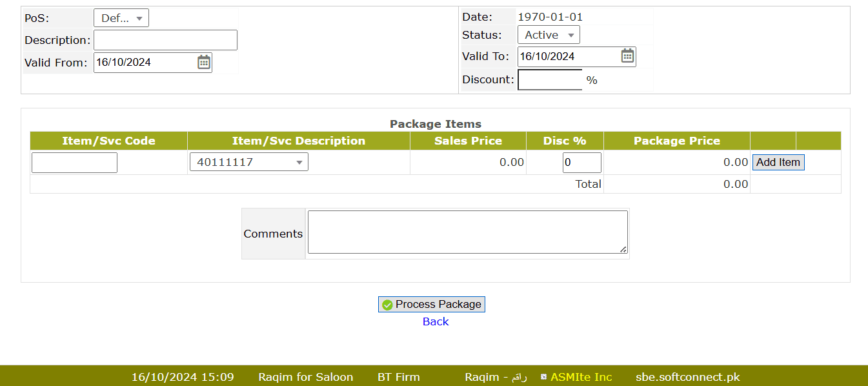Screen dimensions: 868x386
Task: Expand the Item/Svc Description dropdown
Action: [x=248, y=162]
